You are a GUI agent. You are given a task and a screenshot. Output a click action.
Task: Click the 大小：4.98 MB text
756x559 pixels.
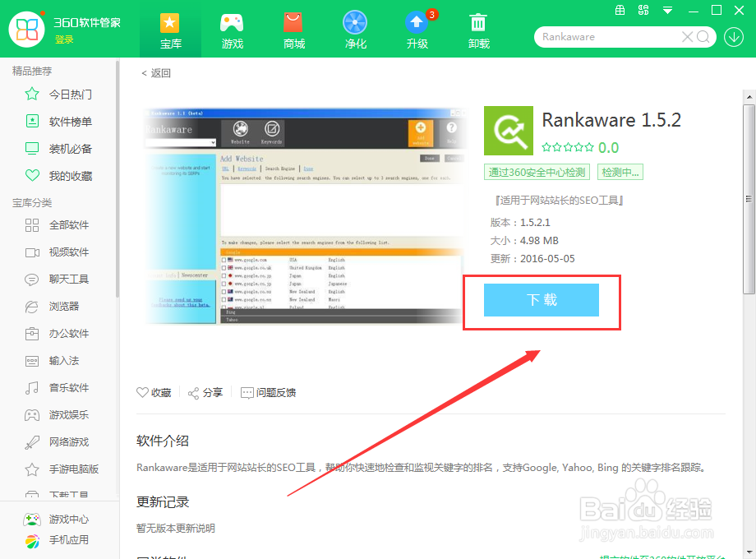coord(524,240)
